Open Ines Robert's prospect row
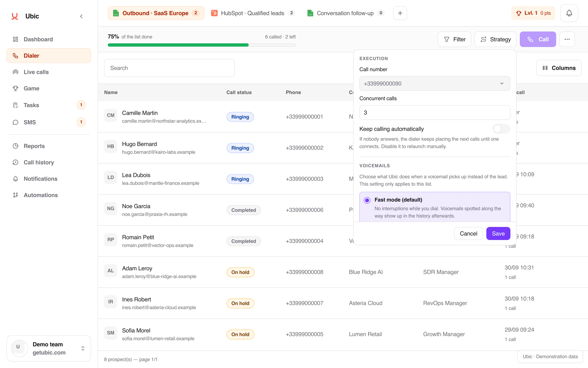 click(x=343, y=303)
